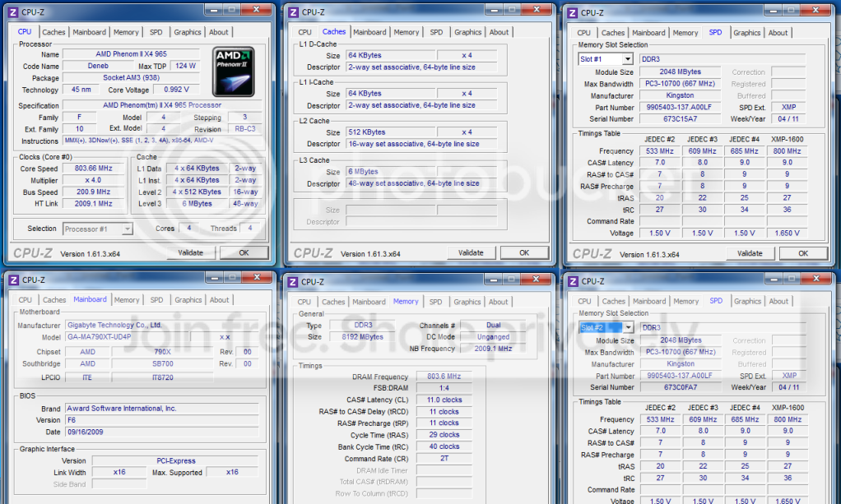
Task: Open Graphics tab in the Slot #2 SPD window
Action: [748, 301]
